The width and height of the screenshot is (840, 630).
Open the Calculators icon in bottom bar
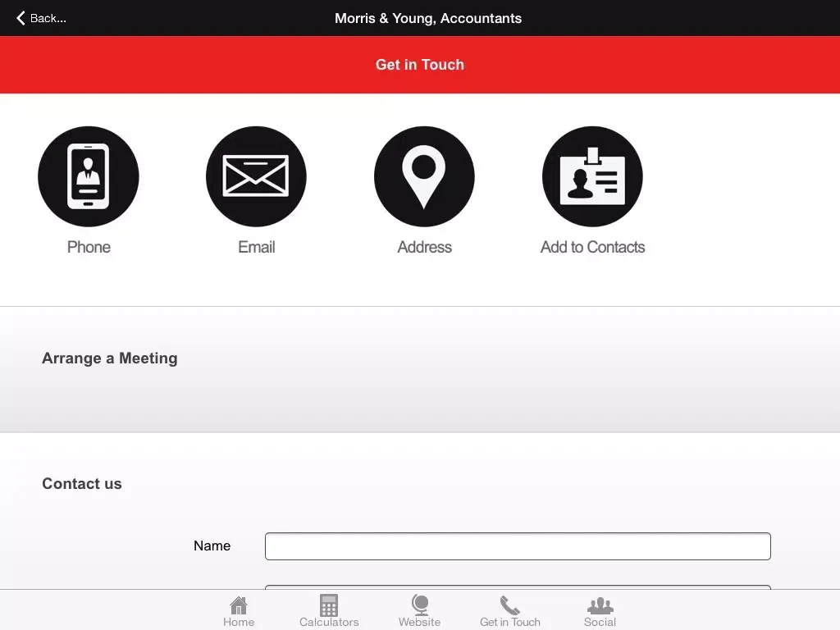[x=329, y=606]
